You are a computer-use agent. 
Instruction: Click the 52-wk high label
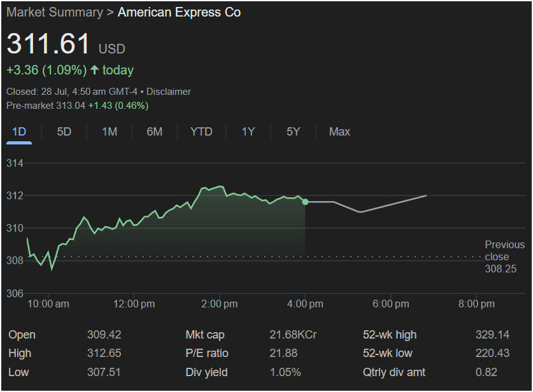[x=390, y=335]
